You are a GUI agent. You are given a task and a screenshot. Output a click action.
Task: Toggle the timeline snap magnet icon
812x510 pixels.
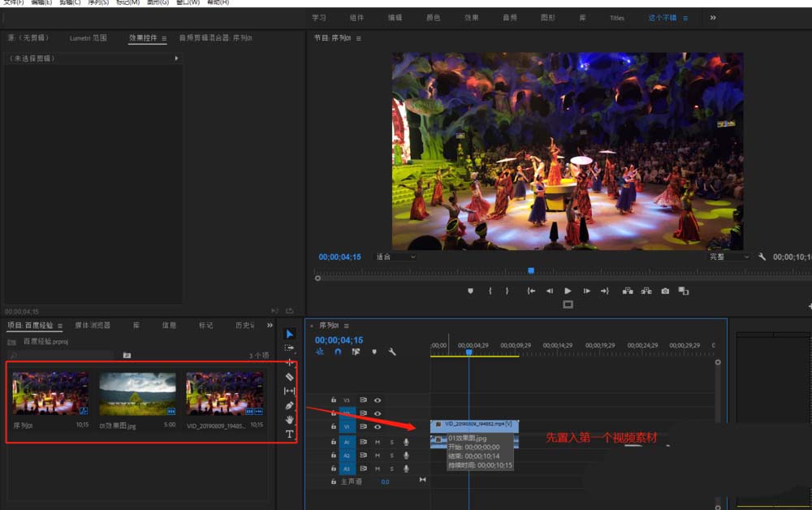[x=338, y=352]
